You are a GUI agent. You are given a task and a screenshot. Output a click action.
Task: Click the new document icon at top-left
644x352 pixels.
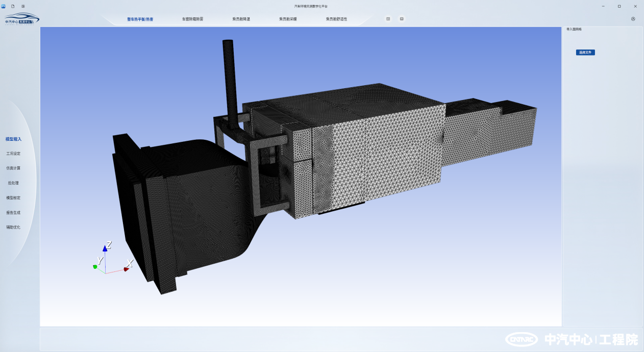13,6
